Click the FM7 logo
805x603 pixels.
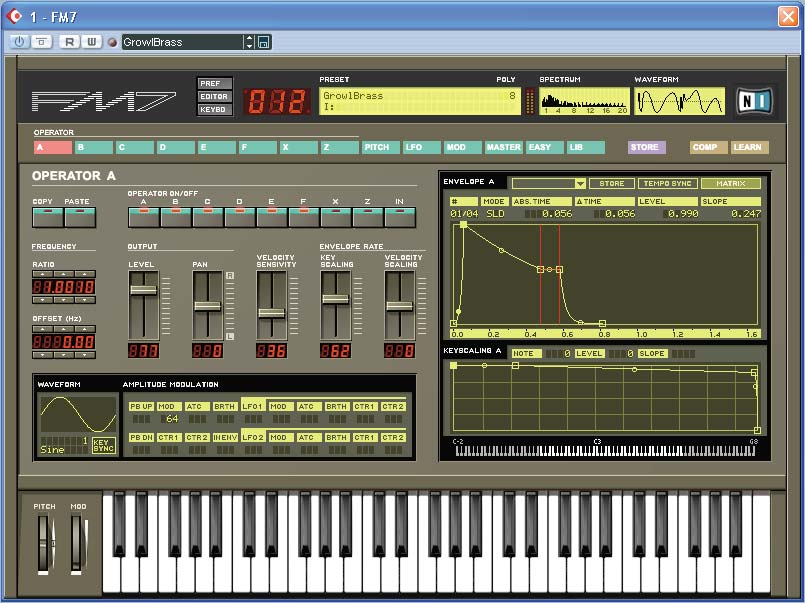point(103,101)
